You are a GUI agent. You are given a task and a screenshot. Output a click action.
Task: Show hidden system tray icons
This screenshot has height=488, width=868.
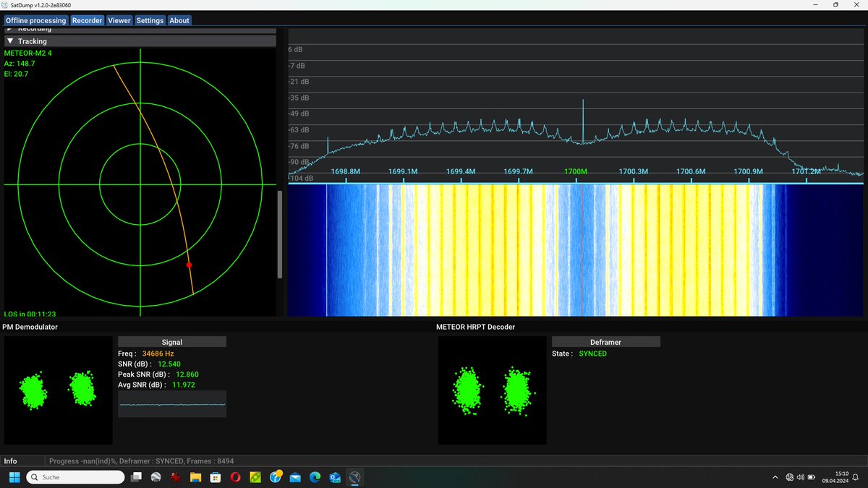[776, 477]
